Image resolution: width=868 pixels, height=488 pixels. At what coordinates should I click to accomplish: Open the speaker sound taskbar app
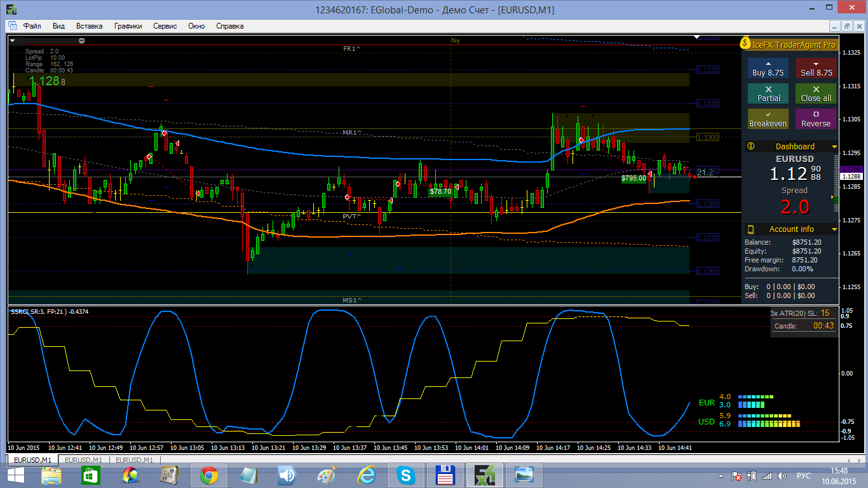288,475
